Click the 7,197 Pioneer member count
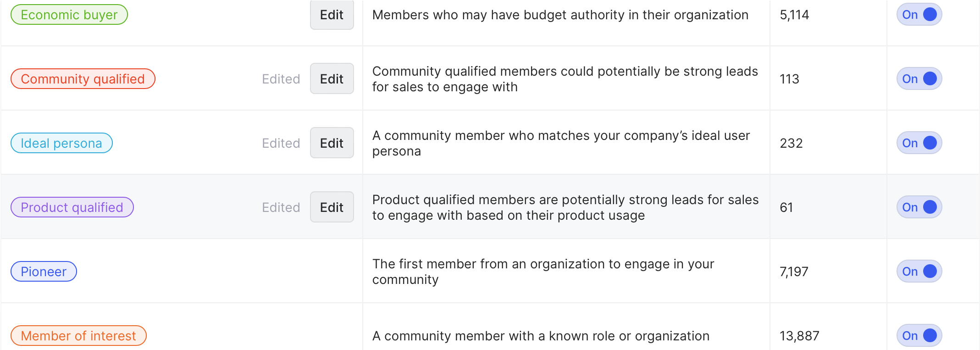 [x=794, y=272]
